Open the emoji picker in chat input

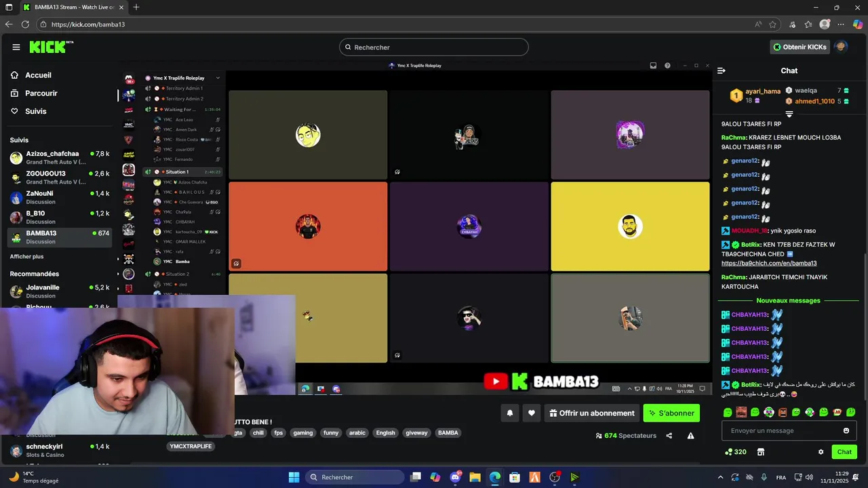(x=846, y=430)
